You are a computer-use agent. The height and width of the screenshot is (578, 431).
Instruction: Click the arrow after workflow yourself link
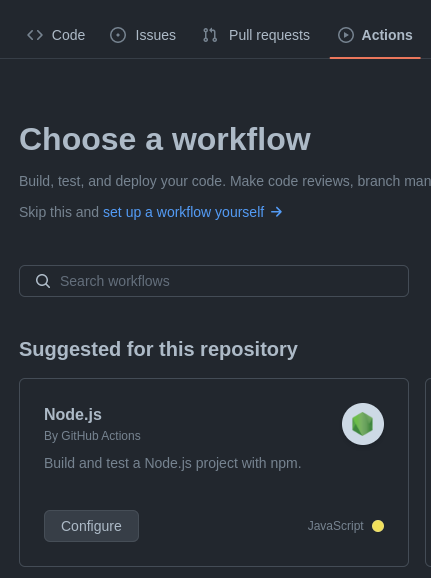277,212
